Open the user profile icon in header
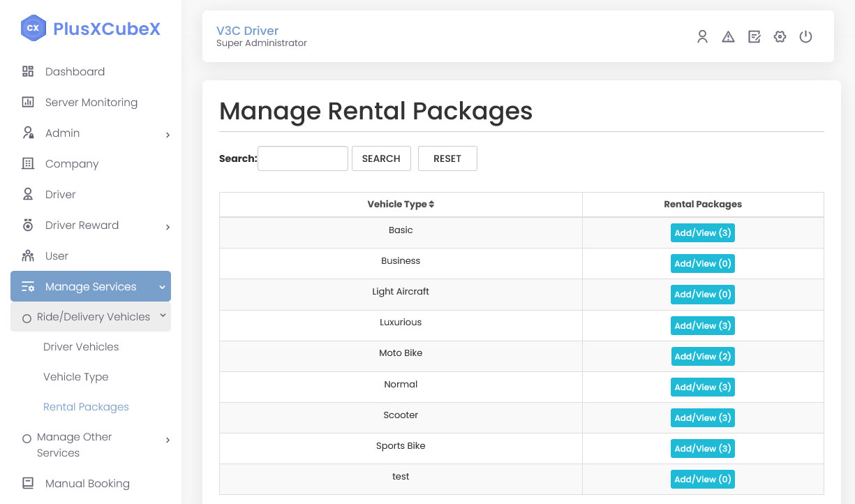 [702, 37]
